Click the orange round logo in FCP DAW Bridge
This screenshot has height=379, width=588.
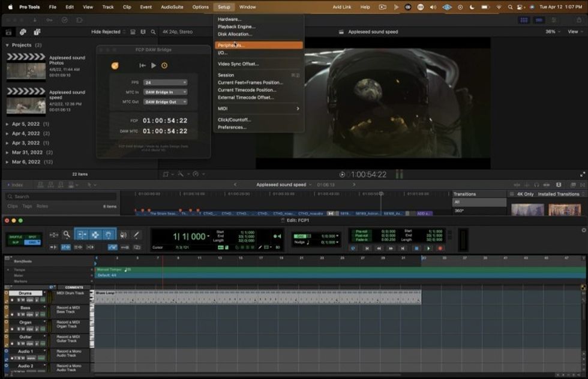coord(115,65)
